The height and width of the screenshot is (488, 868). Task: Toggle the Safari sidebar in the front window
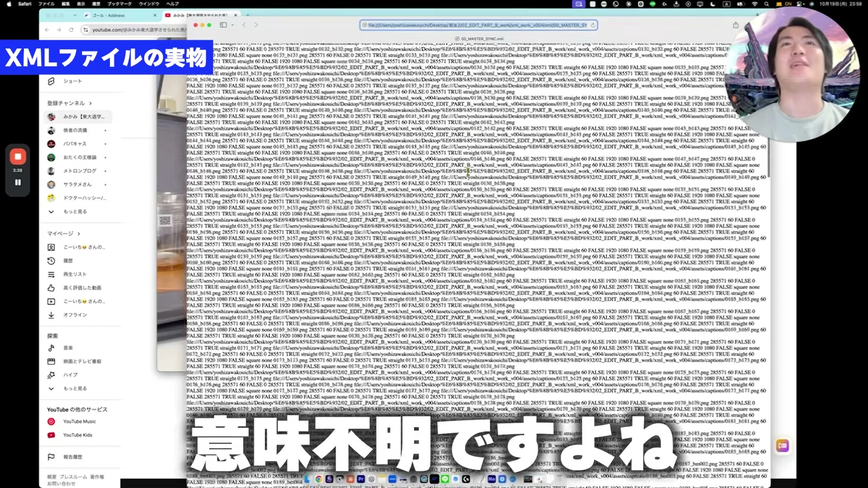(x=223, y=25)
